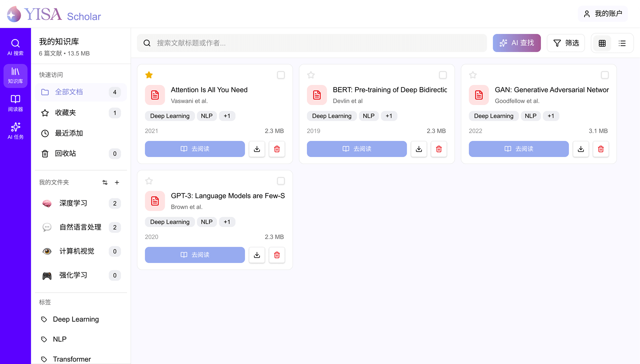This screenshot has height=364, width=640.
Task: Download the Attention Is All You Need paper
Action: 257,149
